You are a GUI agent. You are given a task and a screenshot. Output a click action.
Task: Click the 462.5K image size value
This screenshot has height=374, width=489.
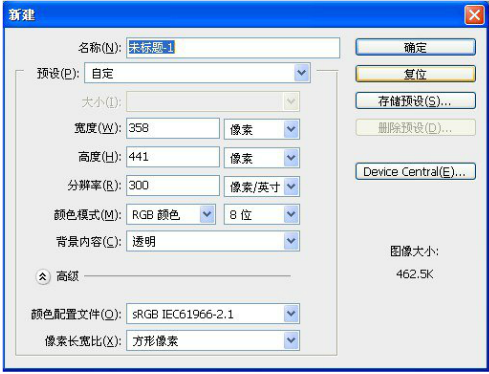[415, 274]
